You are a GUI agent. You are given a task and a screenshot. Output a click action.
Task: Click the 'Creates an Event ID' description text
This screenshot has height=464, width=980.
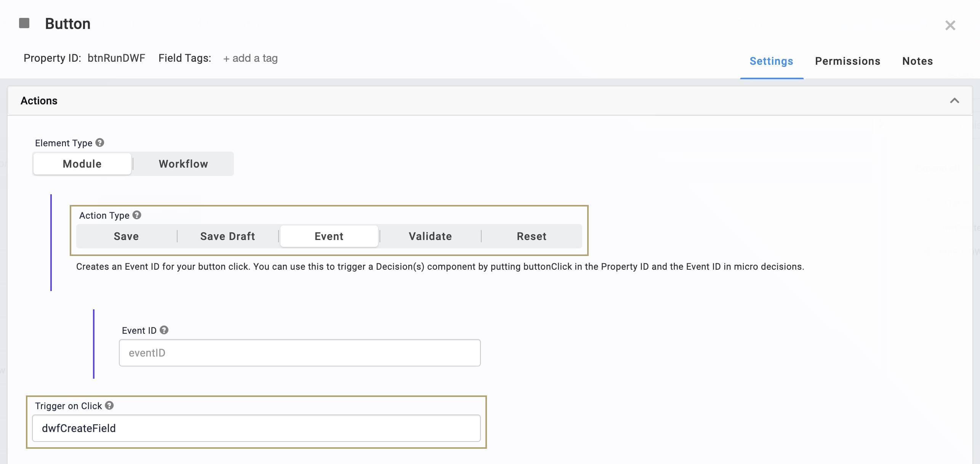pos(440,267)
